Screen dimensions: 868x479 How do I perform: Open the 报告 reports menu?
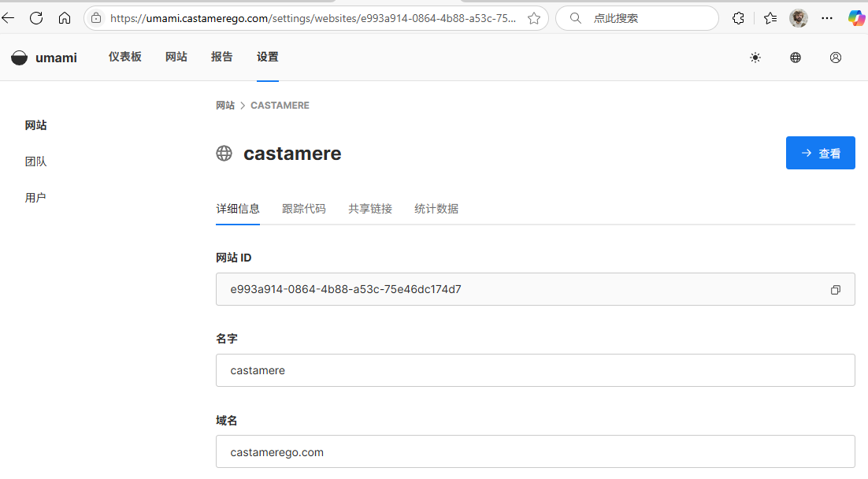pos(222,57)
